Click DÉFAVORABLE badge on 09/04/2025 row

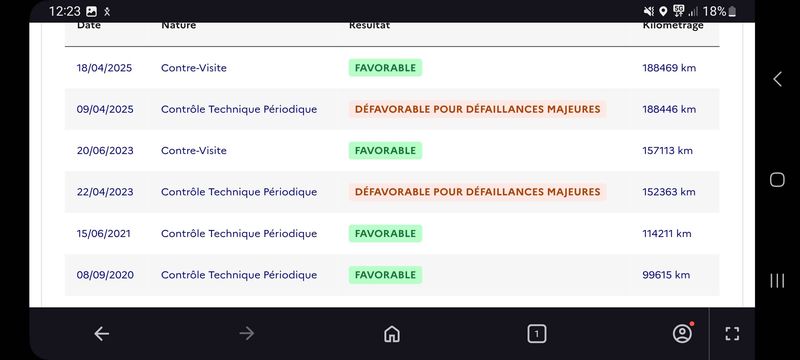[477, 109]
